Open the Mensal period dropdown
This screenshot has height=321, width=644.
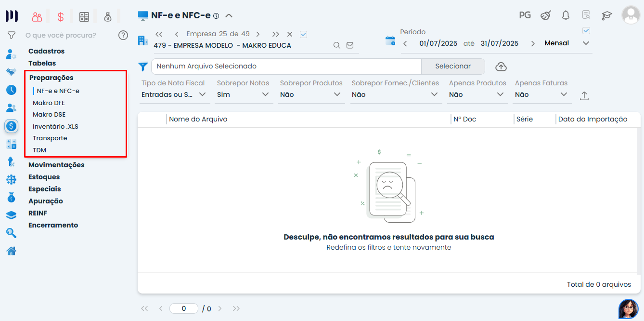567,43
